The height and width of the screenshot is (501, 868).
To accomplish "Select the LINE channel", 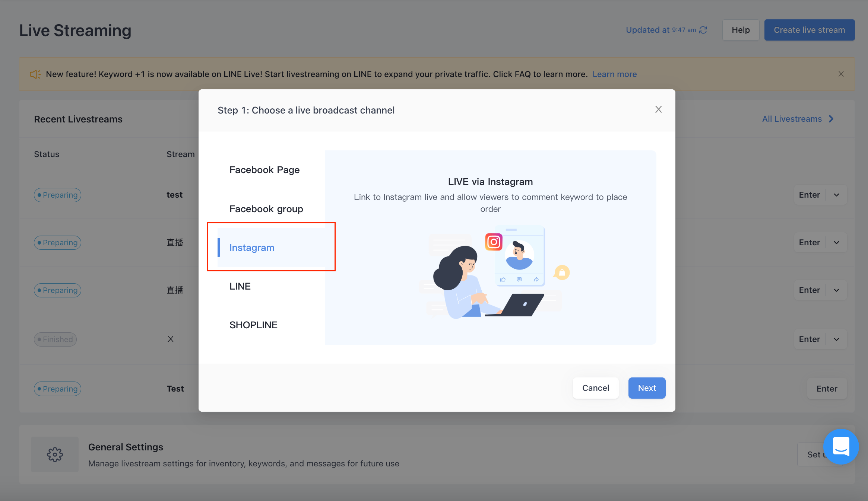I will point(271,286).
